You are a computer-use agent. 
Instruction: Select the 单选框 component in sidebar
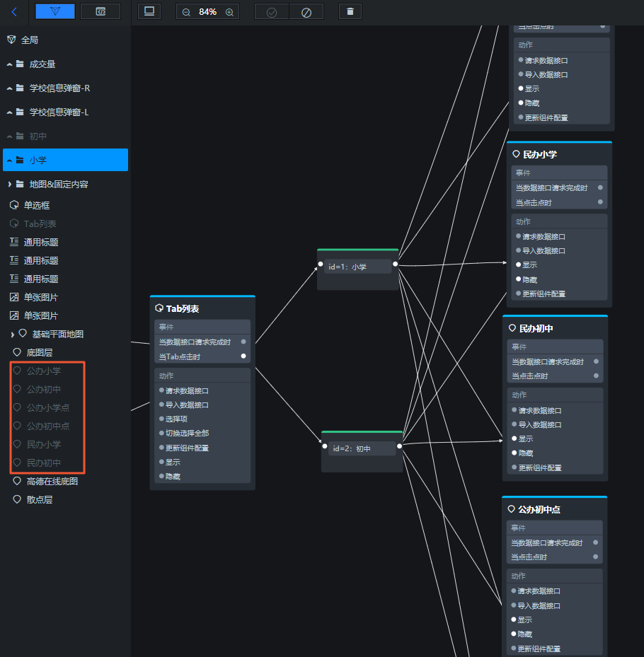pos(37,205)
